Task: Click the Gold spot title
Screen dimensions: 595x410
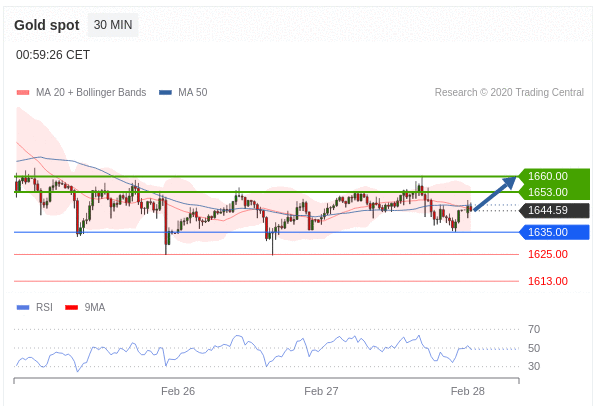Action: pos(47,25)
